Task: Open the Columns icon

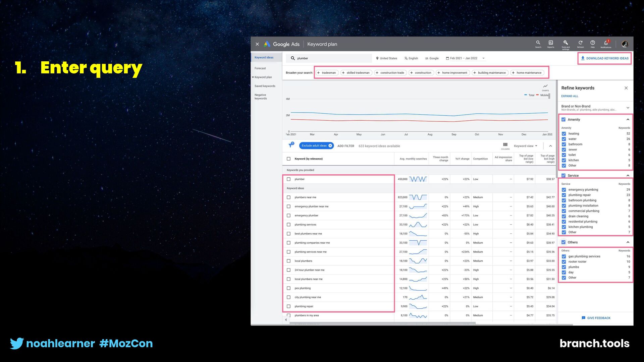Action: [x=505, y=145]
